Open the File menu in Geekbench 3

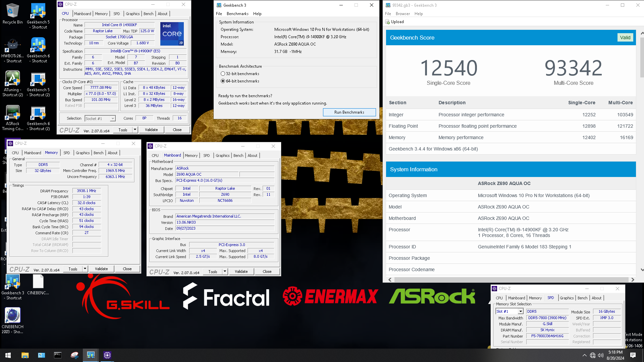(x=219, y=14)
